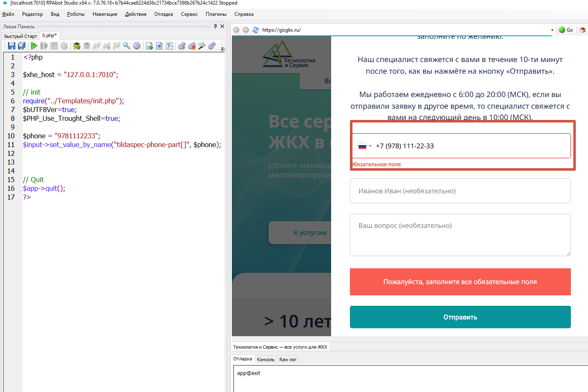
Task: Open the toolbar overflow arrow
Action: tap(222, 49)
